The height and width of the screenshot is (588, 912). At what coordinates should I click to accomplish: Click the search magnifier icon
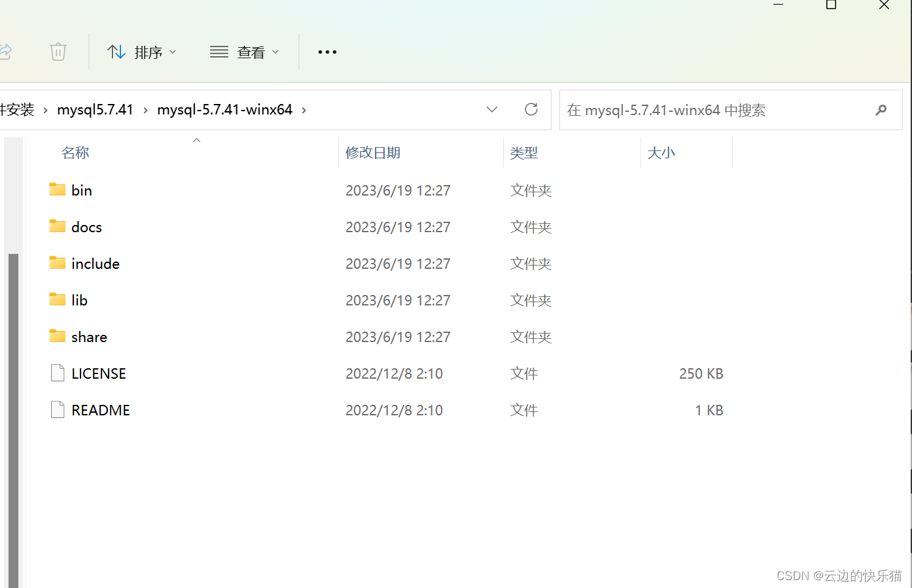[x=881, y=110]
